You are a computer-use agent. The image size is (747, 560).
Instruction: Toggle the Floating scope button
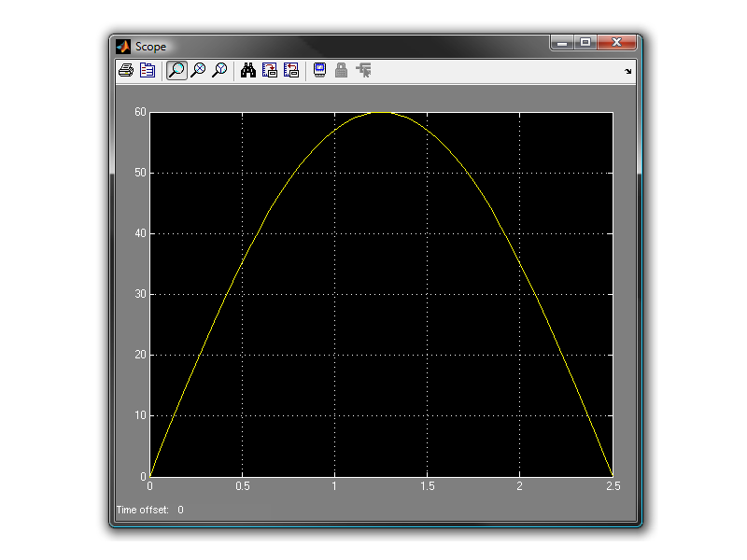319,71
